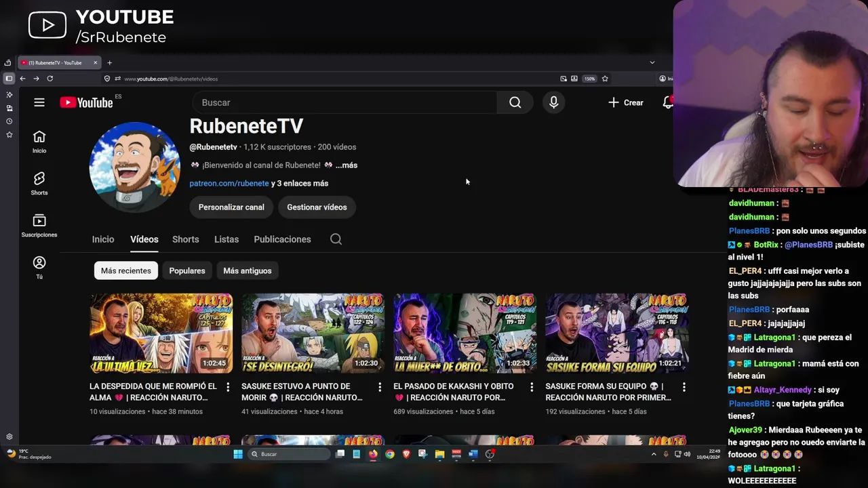
Task: Open LA DESPEDIDA QUE ME ROMPIÓ video title
Action: click(x=153, y=392)
